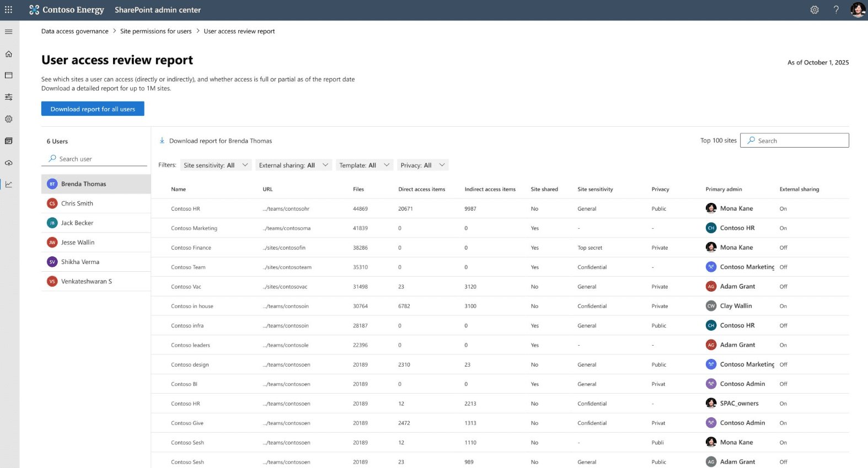This screenshot has width=868, height=468.
Task: Click the magnifier icon in the Search user box
Action: 52,158
